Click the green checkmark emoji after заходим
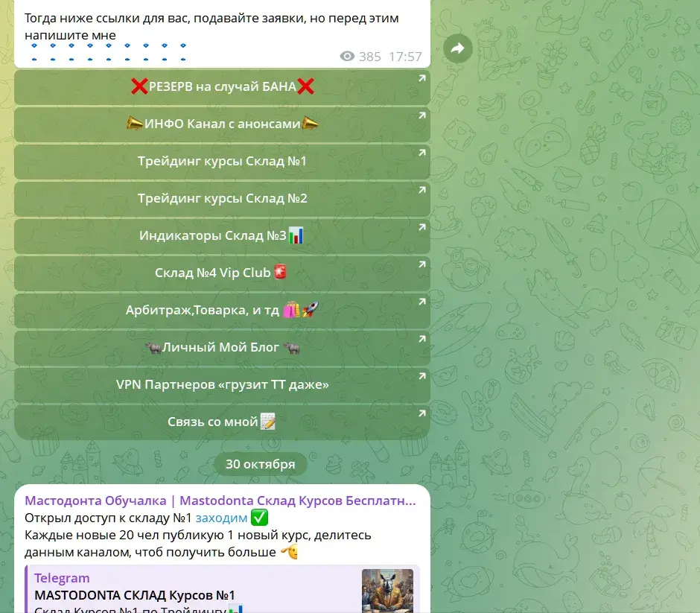700x613 pixels. [259, 518]
